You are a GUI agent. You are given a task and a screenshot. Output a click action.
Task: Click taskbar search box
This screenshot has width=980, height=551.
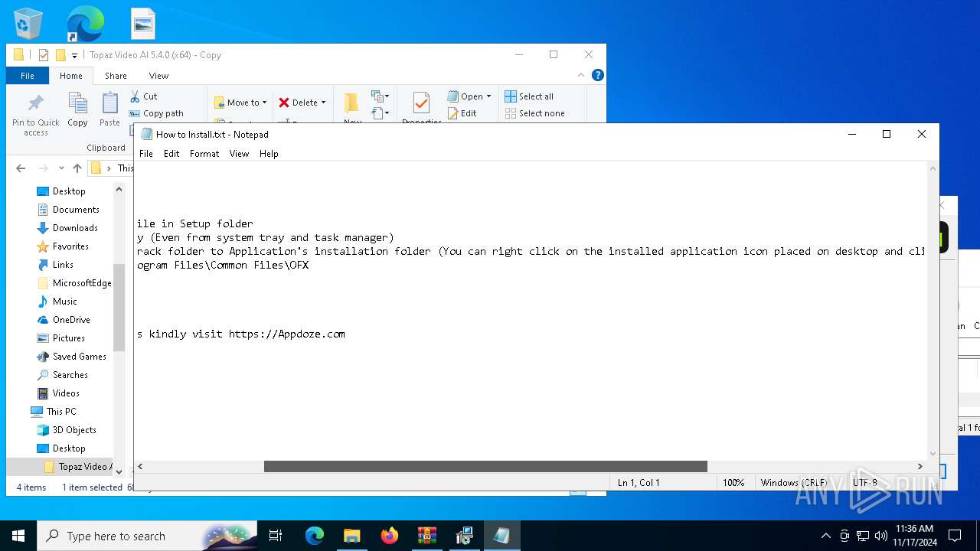coord(149,536)
